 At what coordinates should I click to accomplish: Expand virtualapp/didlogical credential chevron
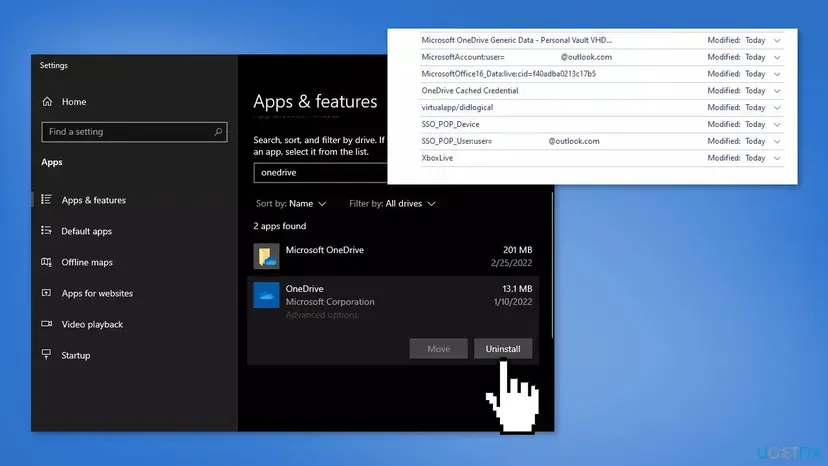click(777, 108)
